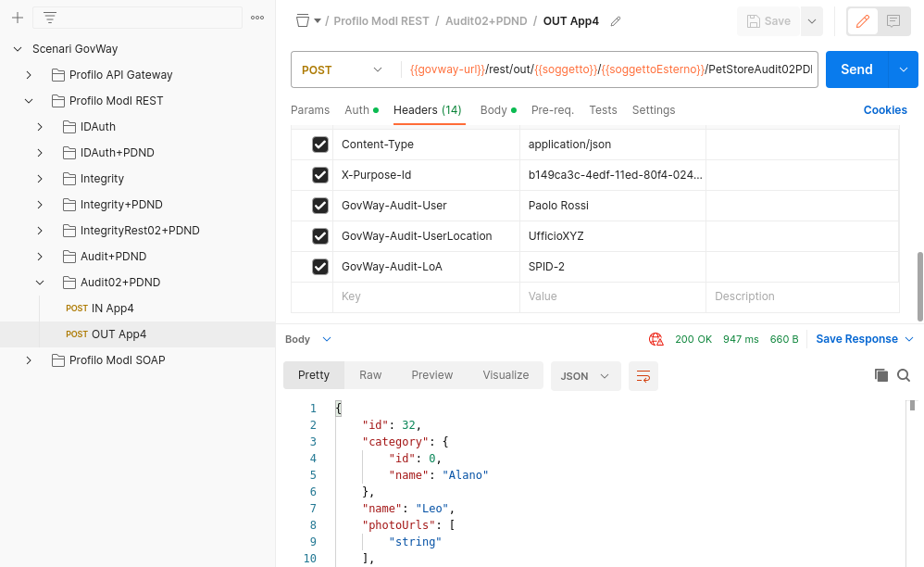The height and width of the screenshot is (567, 924).
Task: Select the Preview response view
Action: coord(432,375)
